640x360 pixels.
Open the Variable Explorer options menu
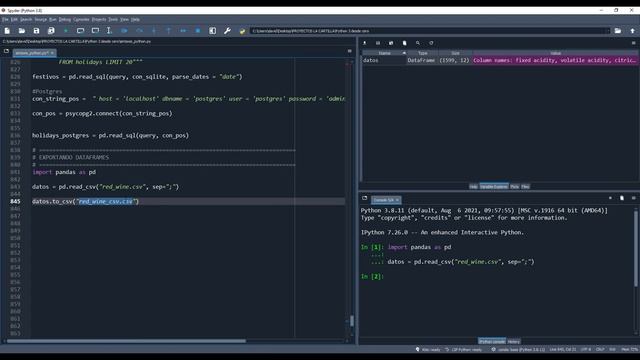coord(633,43)
